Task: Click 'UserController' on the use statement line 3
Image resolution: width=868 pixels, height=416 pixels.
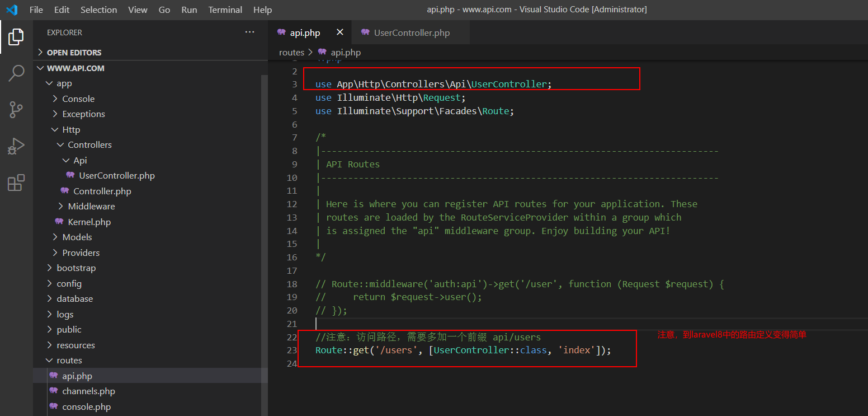Action: pyautogui.click(x=509, y=84)
